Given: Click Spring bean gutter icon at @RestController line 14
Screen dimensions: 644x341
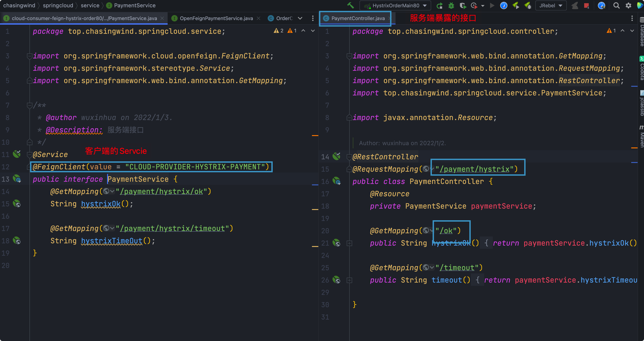Looking at the screenshot, I should (x=336, y=156).
